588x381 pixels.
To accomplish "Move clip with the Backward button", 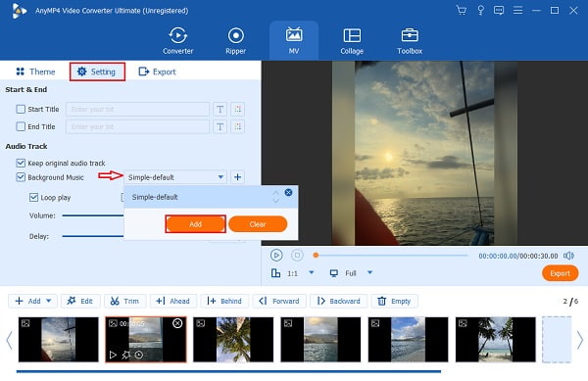I will click(x=339, y=301).
